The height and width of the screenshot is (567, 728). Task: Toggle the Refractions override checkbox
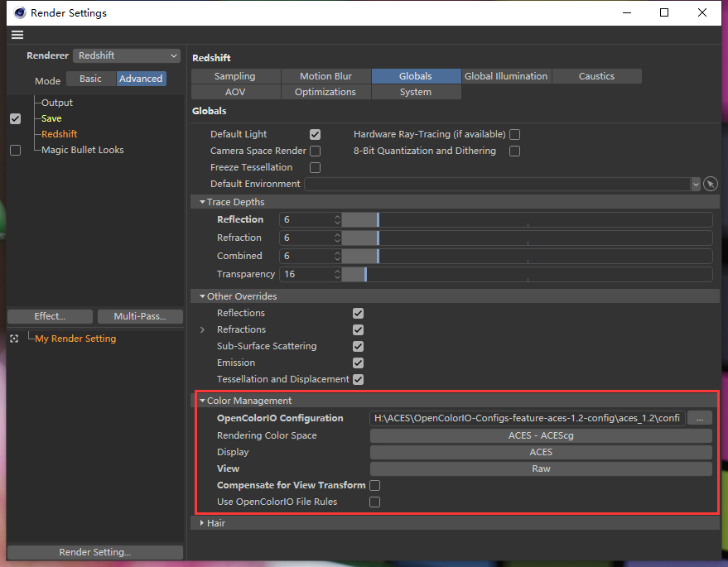coord(358,330)
